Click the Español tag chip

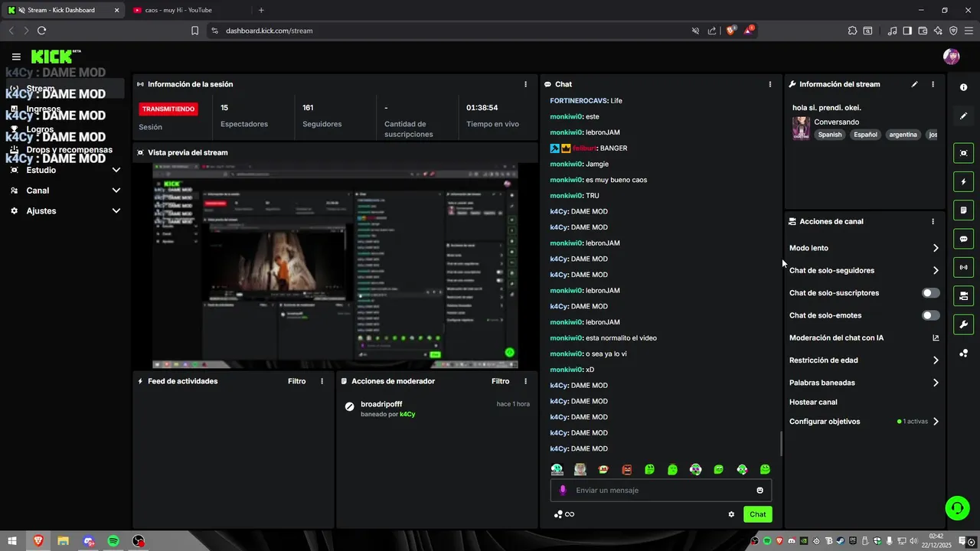[x=865, y=135]
